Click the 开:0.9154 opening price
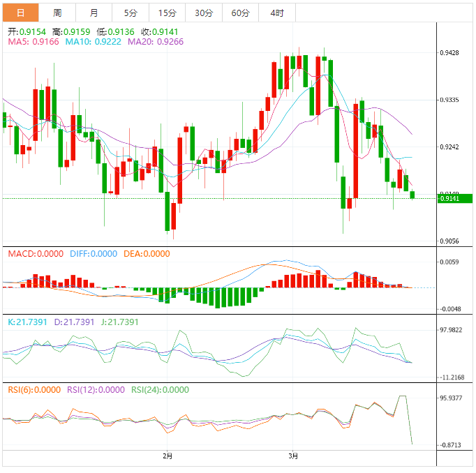Viewport: 476px width, 473px height. coord(27,32)
